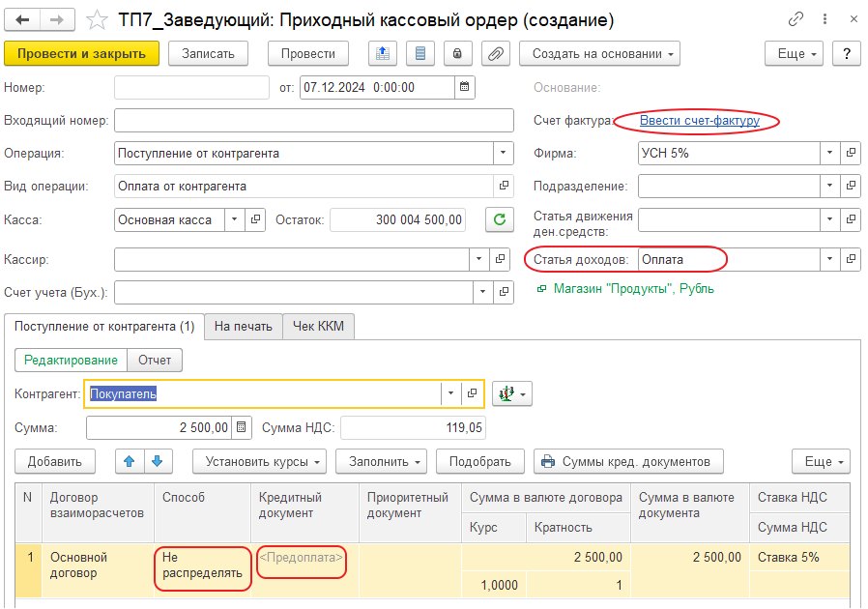
Task: Follow the Ввести счет-фактуру link
Action: (x=700, y=120)
